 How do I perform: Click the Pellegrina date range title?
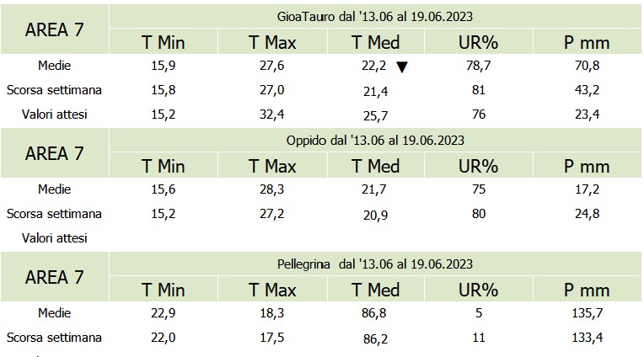coord(375,264)
